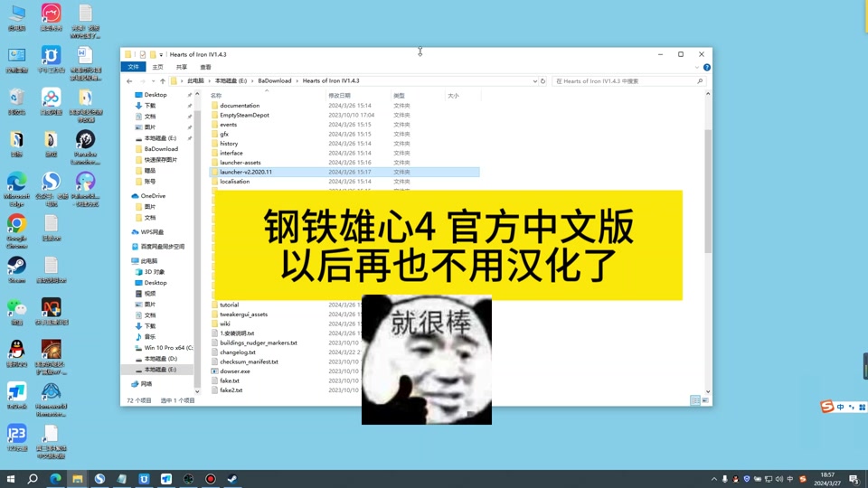Click the Explorer Back arrow
This screenshot has height=488, width=868.
[x=129, y=81]
